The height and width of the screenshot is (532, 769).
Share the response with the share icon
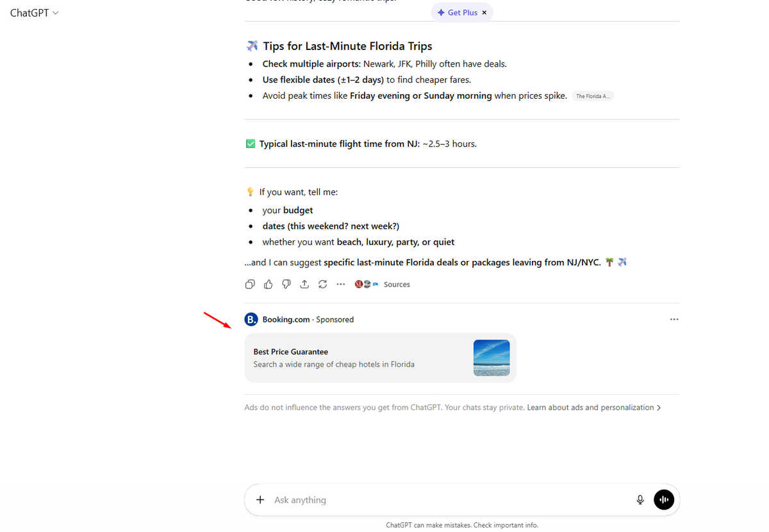[304, 284]
